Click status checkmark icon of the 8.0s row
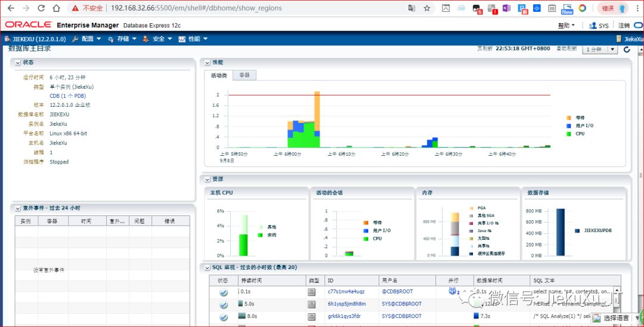Viewport: 644px width, 327px height. [224, 316]
